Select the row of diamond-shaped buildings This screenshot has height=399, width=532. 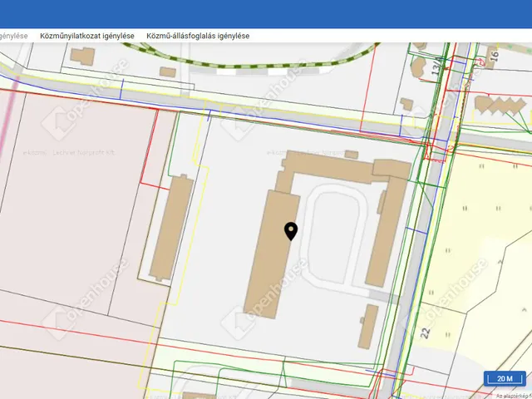click(x=497, y=106)
